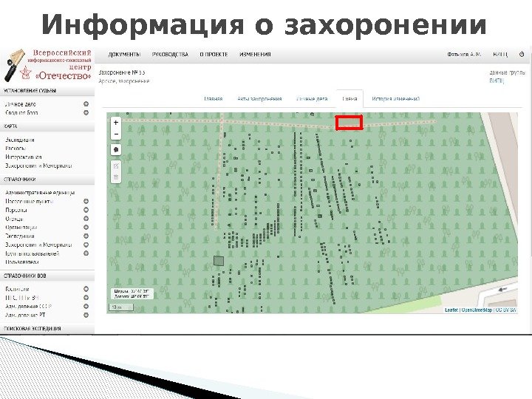This screenshot has height=399, width=532.
Task: Open Захоронения и Мемориалы under Карта
Action: [x=38, y=166]
